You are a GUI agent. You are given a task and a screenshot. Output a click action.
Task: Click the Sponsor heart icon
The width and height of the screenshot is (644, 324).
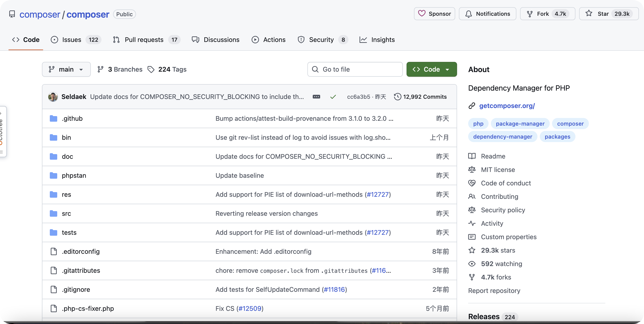point(422,13)
